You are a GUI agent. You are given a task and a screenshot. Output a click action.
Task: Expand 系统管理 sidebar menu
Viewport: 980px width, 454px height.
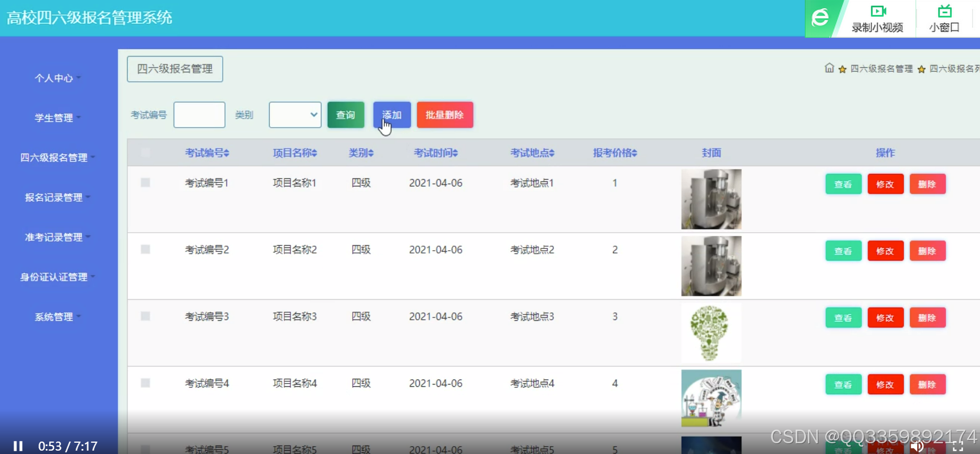click(x=57, y=317)
